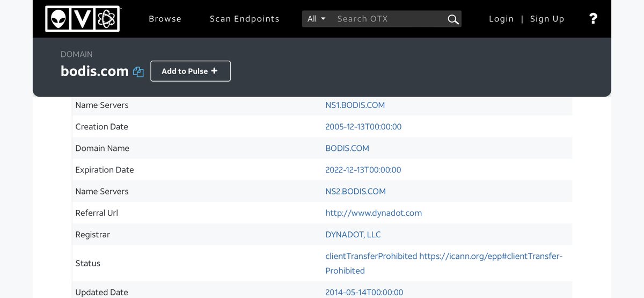This screenshot has height=298, width=644.
Task: Click the OTX alien logo
Action: tap(82, 19)
